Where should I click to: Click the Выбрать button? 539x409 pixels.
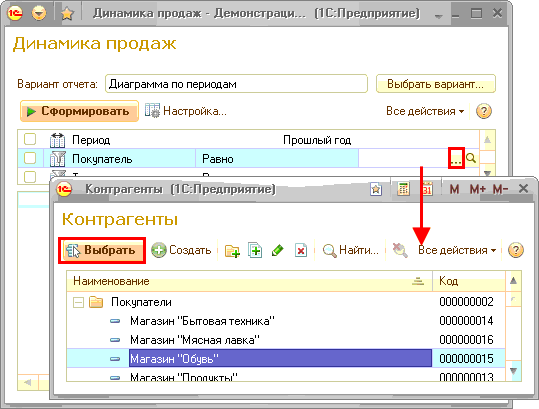[x=102, y=250]
